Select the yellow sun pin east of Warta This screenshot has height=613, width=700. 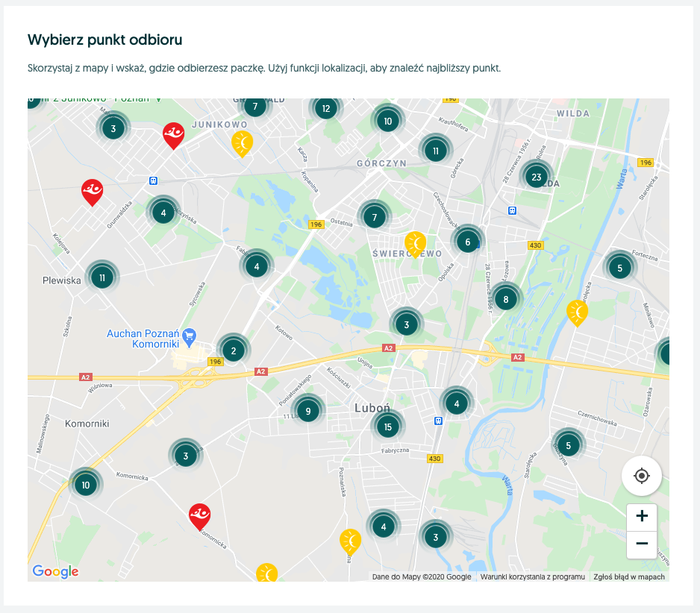pos(577,313)
